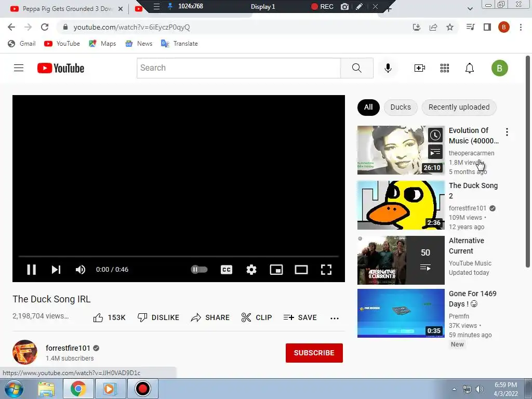
Task: Click the page vertical scrollbar
Action: (x=528, y=162)
